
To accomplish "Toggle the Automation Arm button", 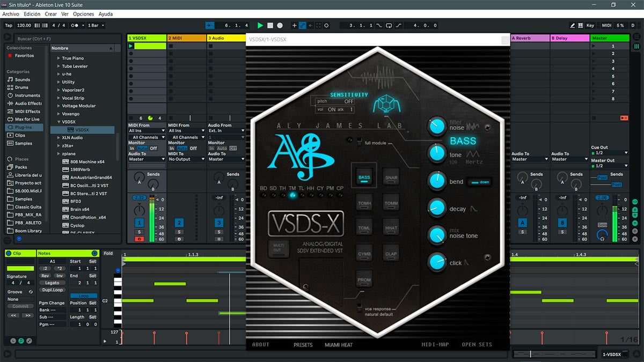I will pos(303,25).
